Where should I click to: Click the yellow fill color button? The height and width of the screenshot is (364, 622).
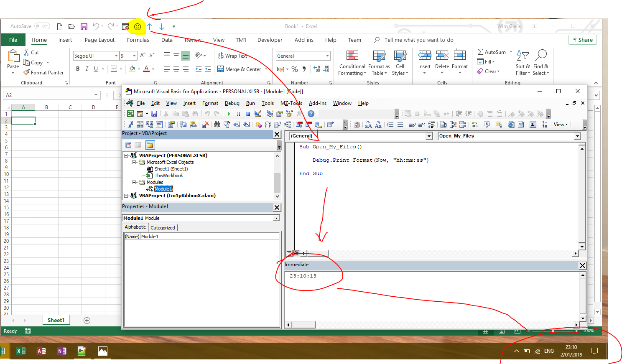click(x=132, y=69)
